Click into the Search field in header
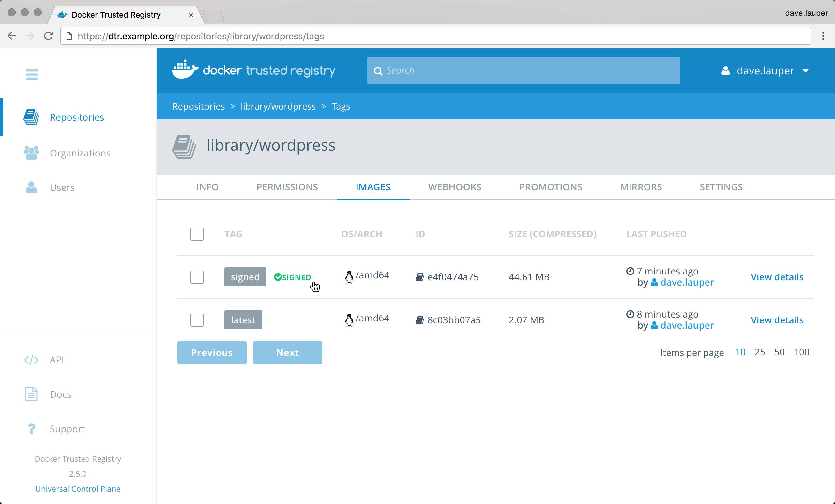 point(524,70)
